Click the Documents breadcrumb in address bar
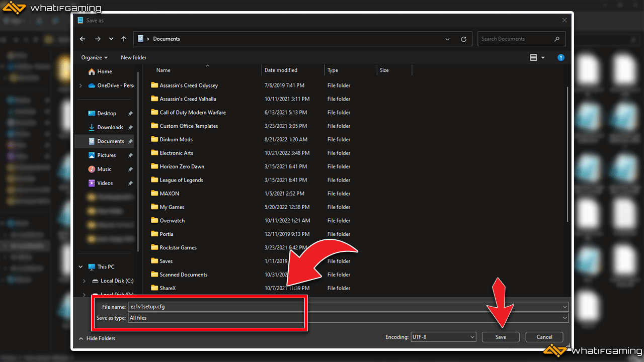This screenshot has height=362, width=644. pyautogui.click(x=167, y=39)
